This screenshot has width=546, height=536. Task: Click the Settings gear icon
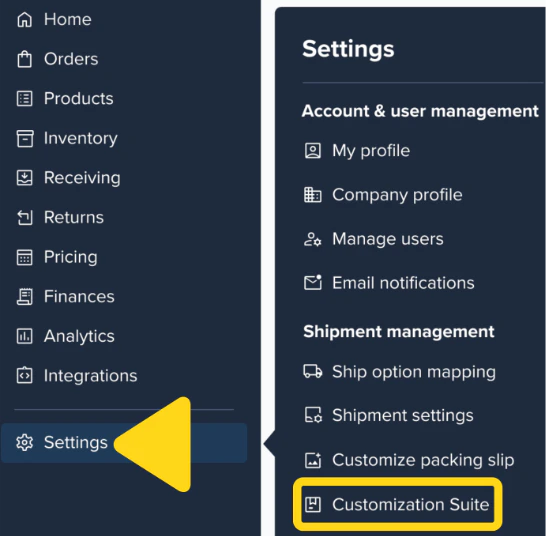pos(24,442)
